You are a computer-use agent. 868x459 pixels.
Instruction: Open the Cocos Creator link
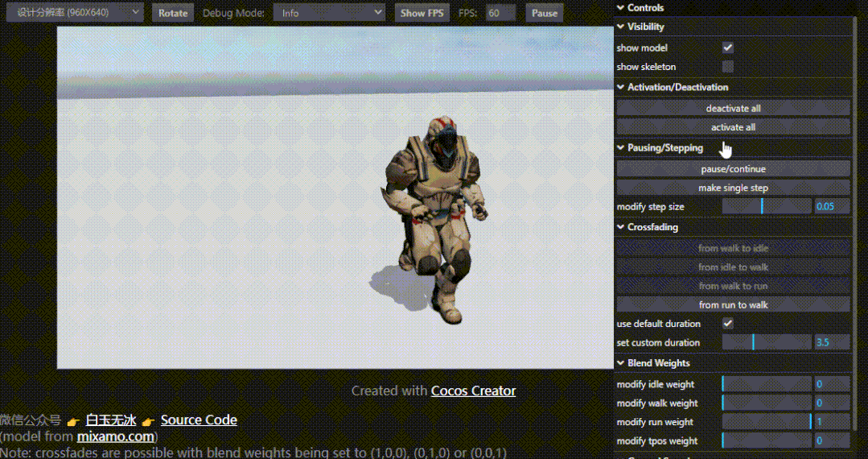[x=473, y=391]
